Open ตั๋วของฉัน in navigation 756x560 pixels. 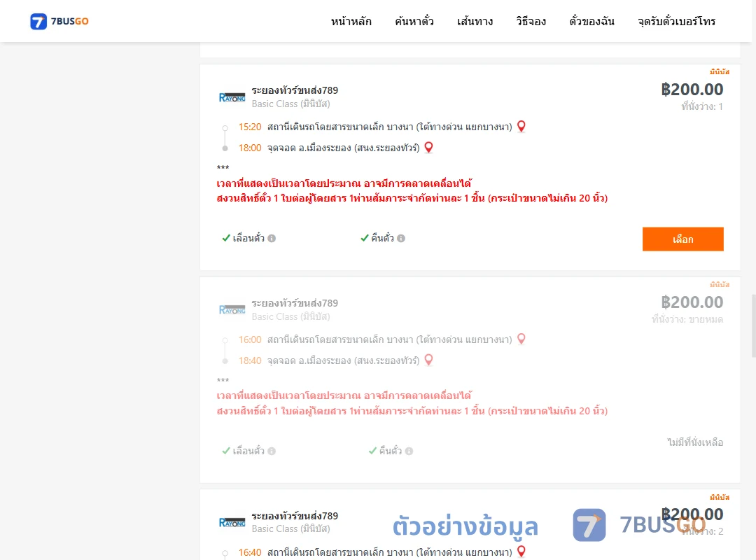coord(591,21)
